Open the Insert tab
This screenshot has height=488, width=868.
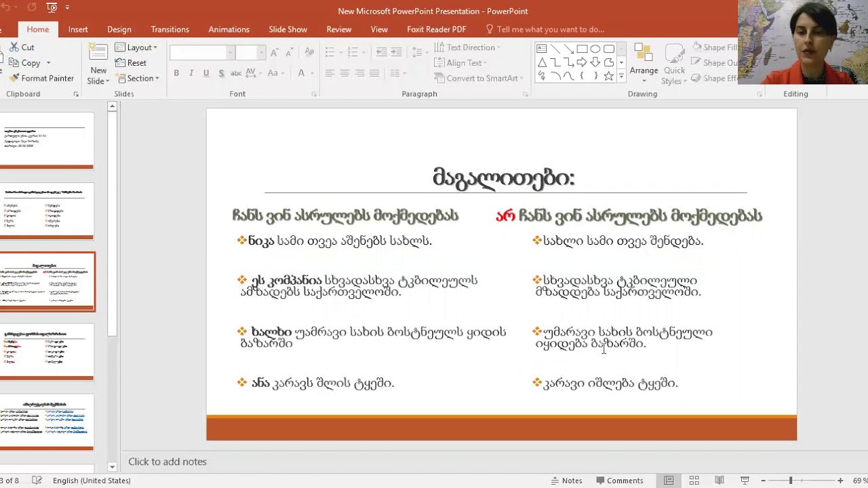[78, 29]
